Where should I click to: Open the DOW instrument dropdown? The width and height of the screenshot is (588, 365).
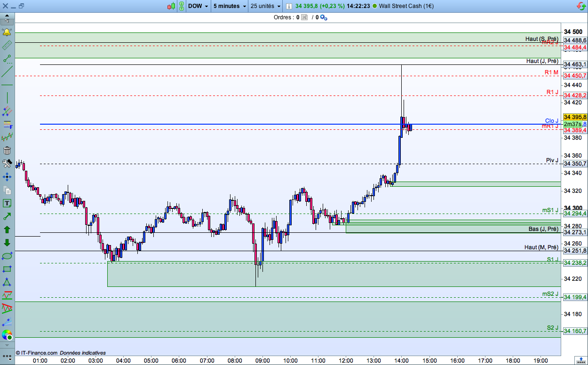pyautogui.click(x=198, y=6)
